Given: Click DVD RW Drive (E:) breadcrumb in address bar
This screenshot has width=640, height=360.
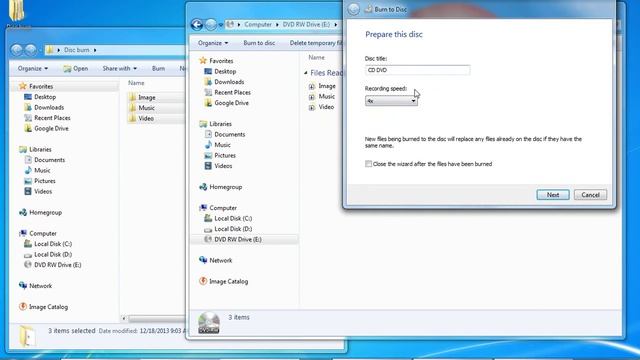Looking at the screenshot, I should pos(306,24).
